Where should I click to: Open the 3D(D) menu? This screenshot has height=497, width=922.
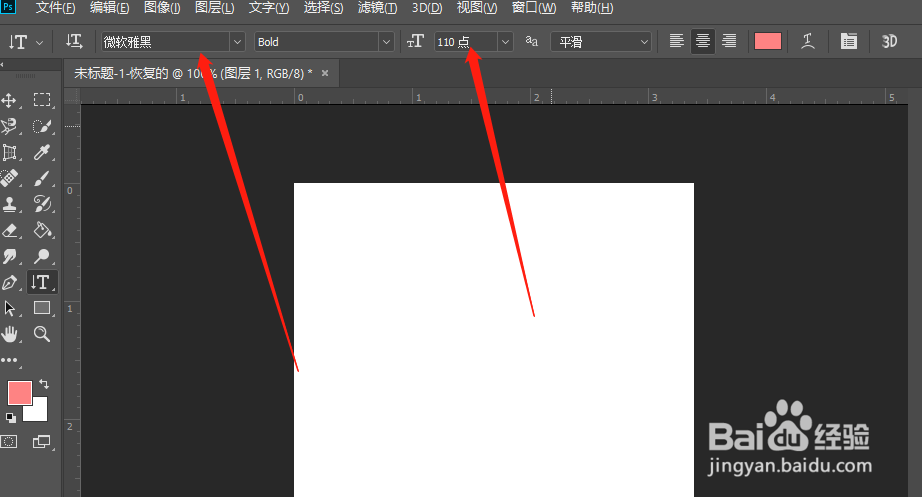[x=427, y=8]
